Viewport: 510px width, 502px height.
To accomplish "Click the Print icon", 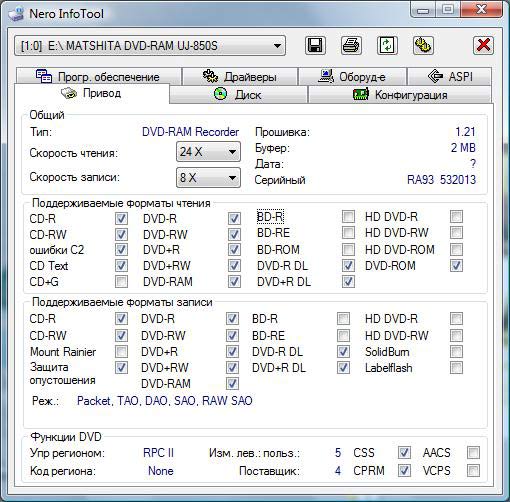I will (x=351, y=45).
